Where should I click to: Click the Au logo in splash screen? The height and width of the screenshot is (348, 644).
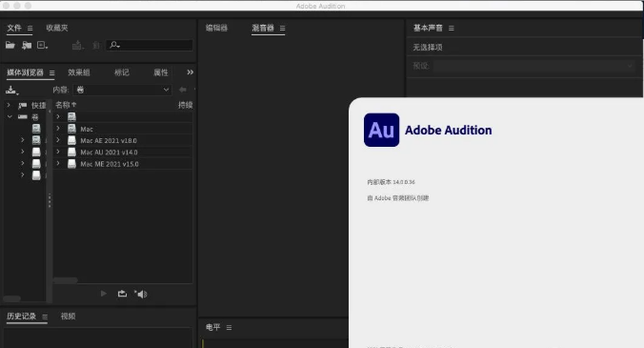[382, 130]
